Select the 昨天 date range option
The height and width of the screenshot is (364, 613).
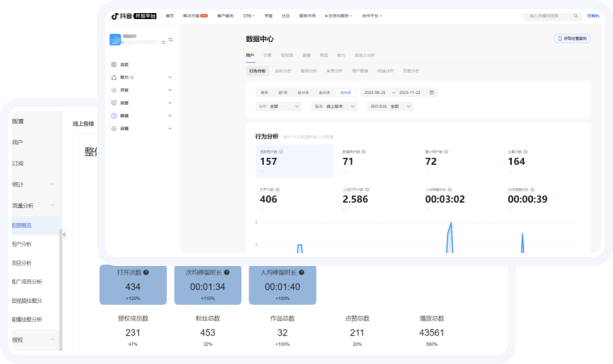[x=265, y=93]
